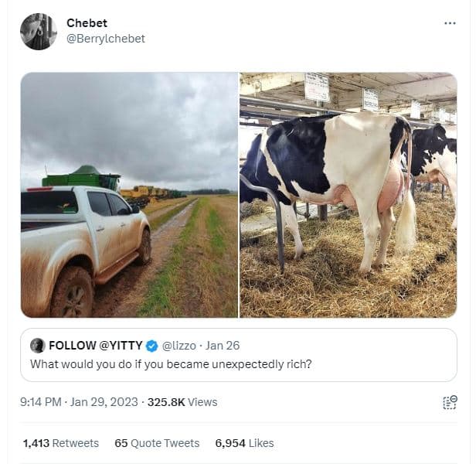Open the small avatar in quoted tweet
476x464 pixels.
pos(37,346)
